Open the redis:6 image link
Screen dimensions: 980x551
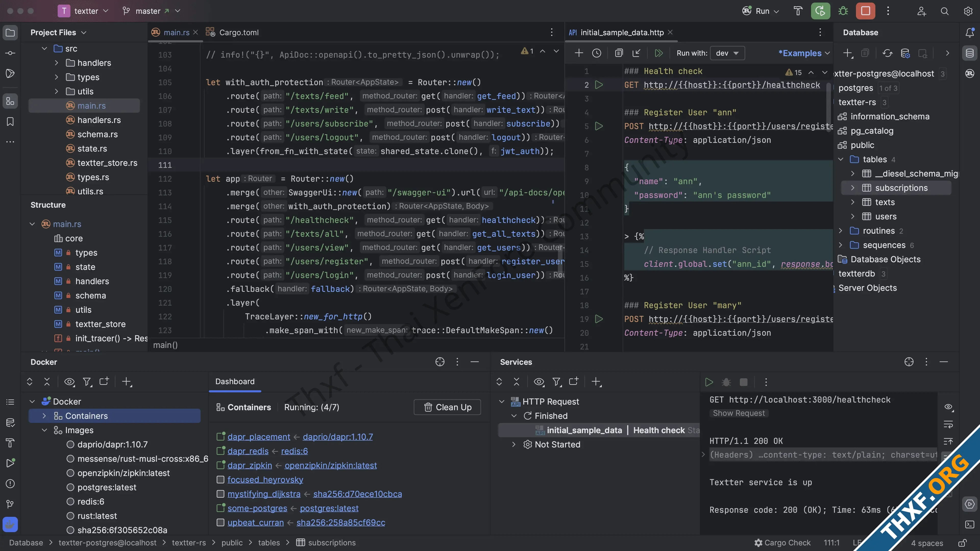click(295, 451)
